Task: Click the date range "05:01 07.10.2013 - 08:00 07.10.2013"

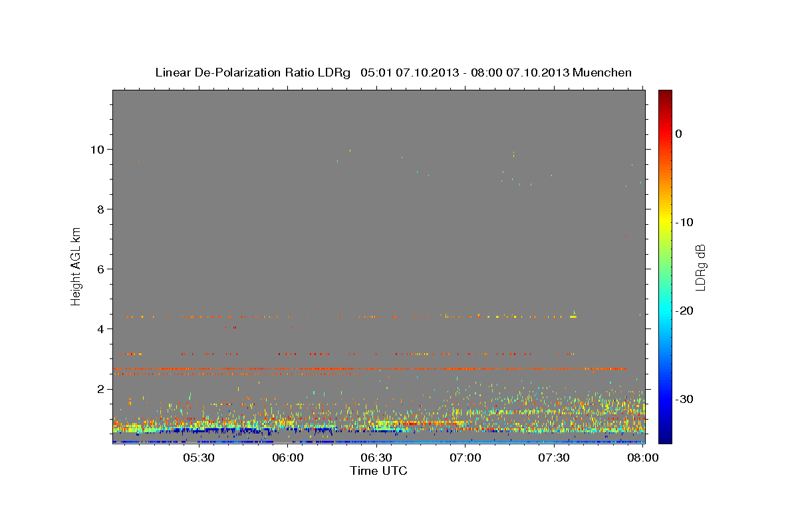Action: pos(464,72)
